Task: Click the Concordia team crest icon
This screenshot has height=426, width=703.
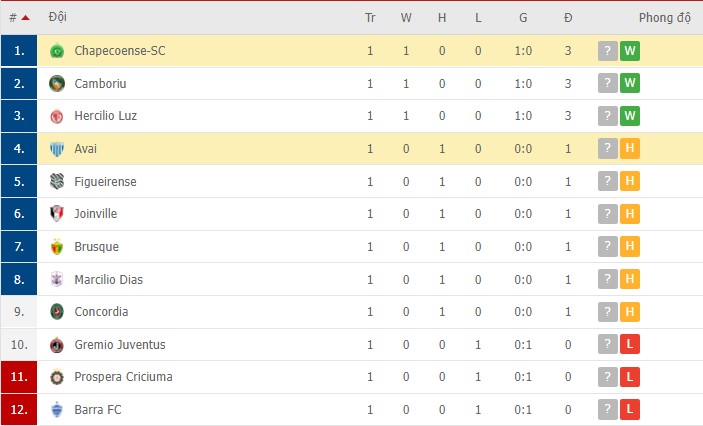Action: 57,312
